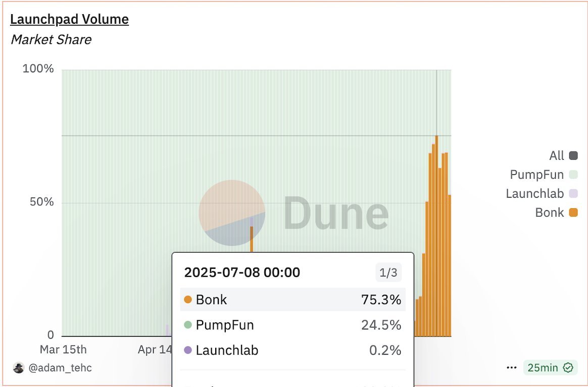This screenshot has height=387, width=588.
Task: Select the PumpFun 24.5% tooltip row
Action: (x=293, y=325)
